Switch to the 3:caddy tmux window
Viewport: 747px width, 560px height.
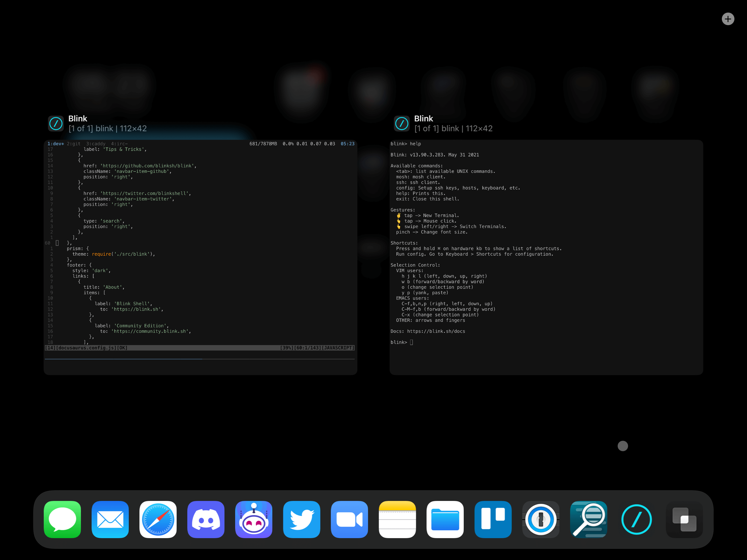(x=96, y=144)
